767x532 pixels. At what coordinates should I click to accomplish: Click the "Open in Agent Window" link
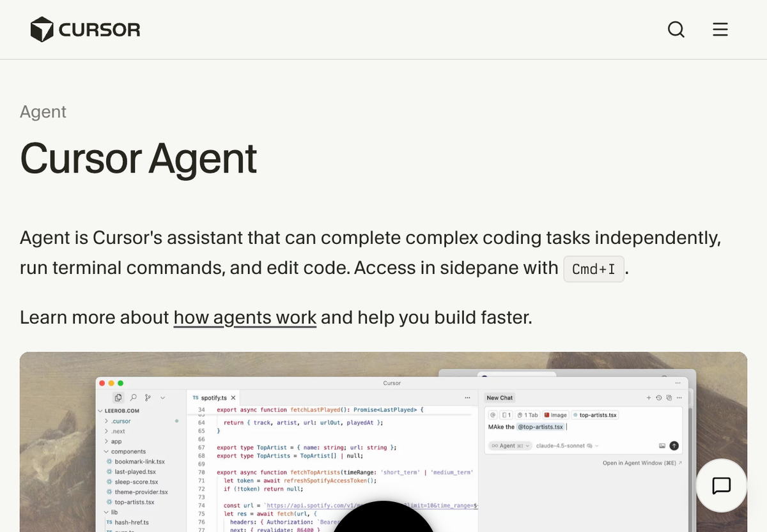click(x=640, y=462)
